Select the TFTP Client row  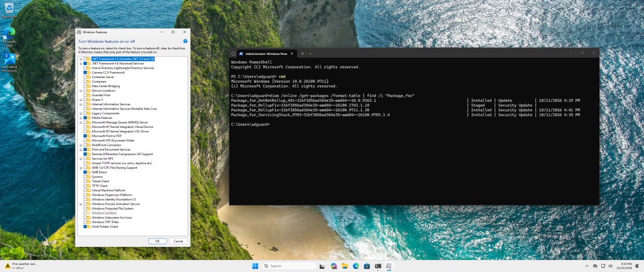point(100,185)
